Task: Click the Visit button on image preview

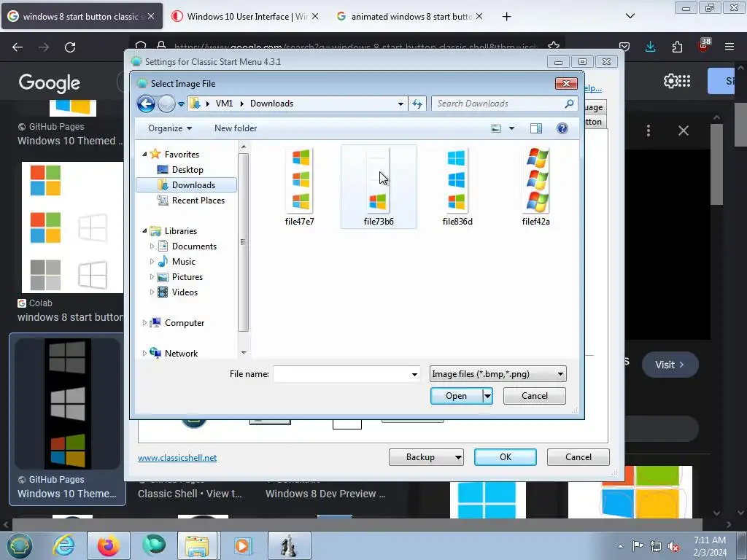Action: [670, 365]
